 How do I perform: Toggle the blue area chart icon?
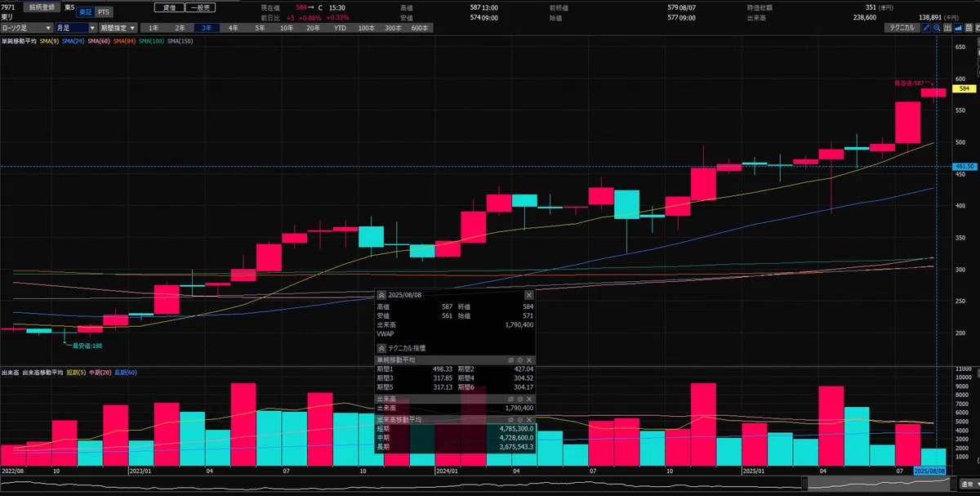click(958, 28)
